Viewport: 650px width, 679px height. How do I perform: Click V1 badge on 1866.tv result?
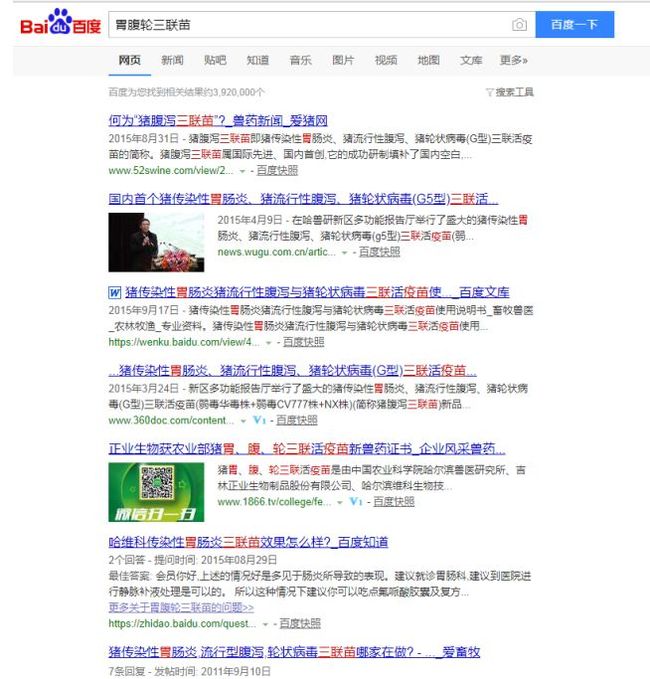[x=356, y=501]
